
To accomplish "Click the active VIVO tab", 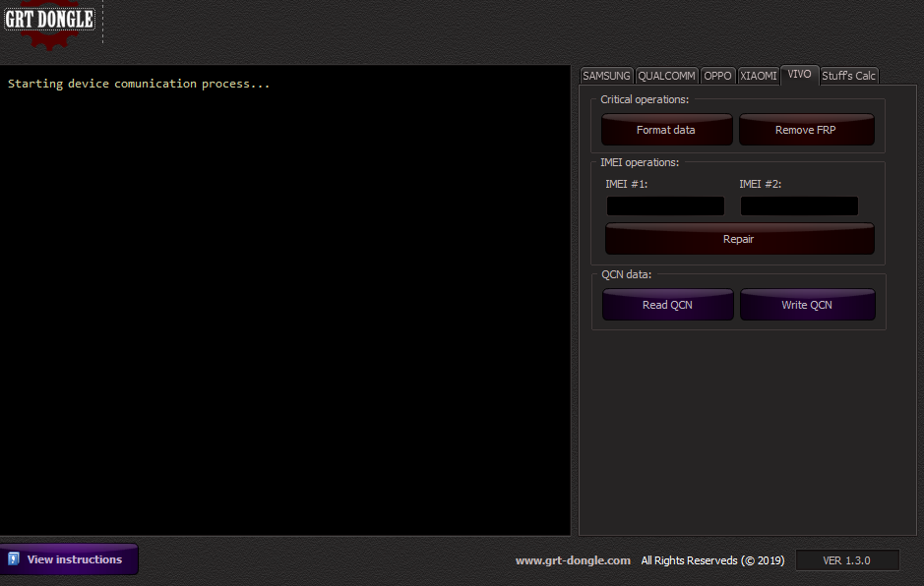I will pos(799,74).
